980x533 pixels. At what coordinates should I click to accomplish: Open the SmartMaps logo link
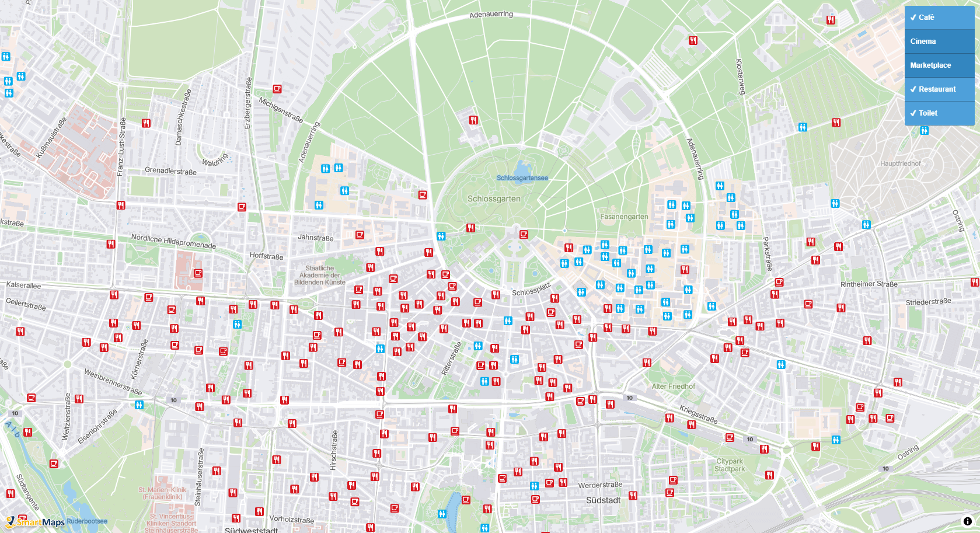35,522
